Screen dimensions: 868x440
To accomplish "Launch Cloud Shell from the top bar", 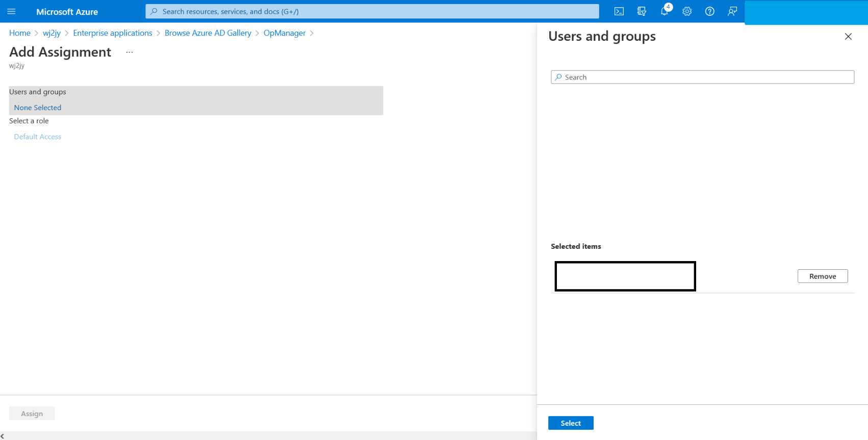I will tap(619, 11).
